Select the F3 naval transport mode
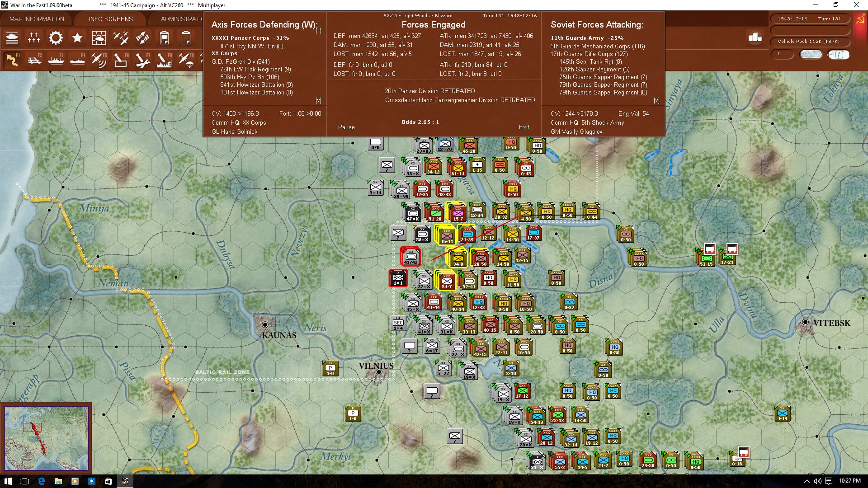868x488 pixels. (56, 60)
